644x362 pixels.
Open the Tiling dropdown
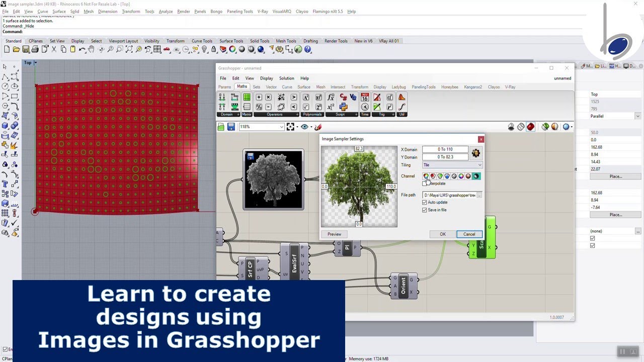coord(452,165)
